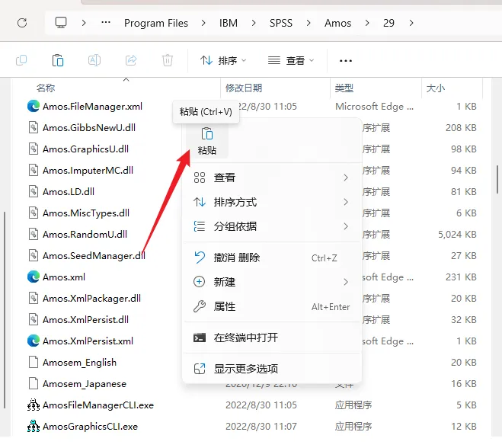Click the delete trash icon in toolbar
502x448 pixels.
pos(168,60)
